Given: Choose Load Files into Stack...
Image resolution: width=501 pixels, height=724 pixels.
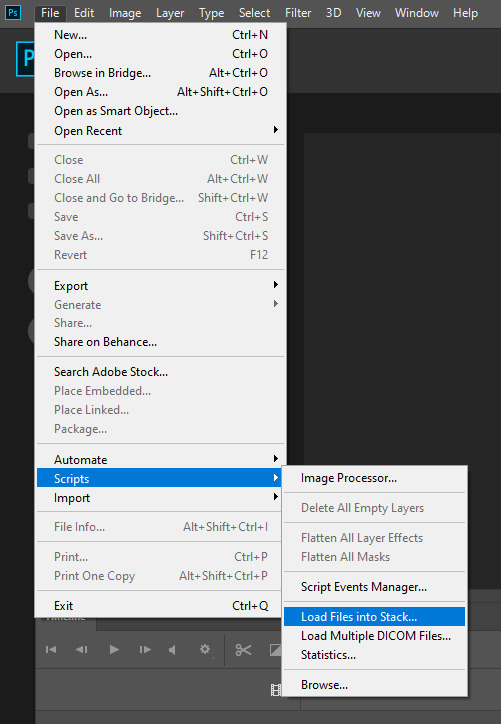Looking at the screenshot, I should pos(374,616).
